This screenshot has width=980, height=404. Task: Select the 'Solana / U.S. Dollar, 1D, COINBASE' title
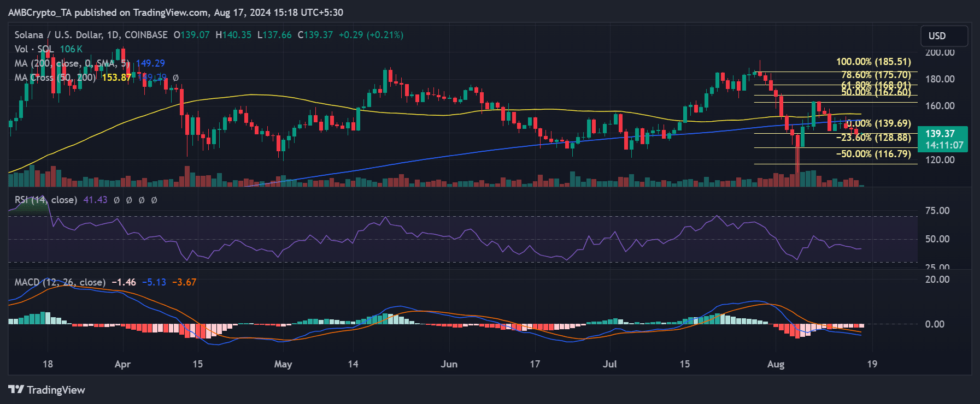[91, 35]
